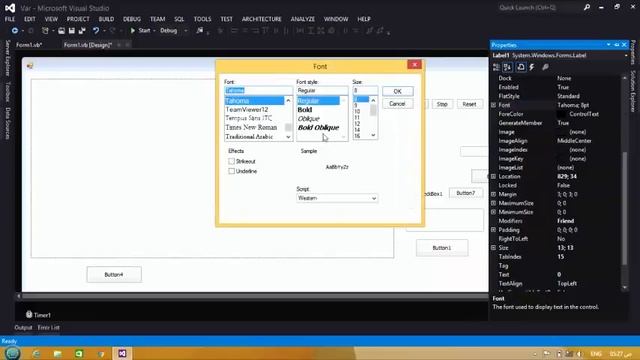Click the ForeColor black color swatch
Image resolution: width=640 pixels, height=360 pixels.
[x=562, y=114]
